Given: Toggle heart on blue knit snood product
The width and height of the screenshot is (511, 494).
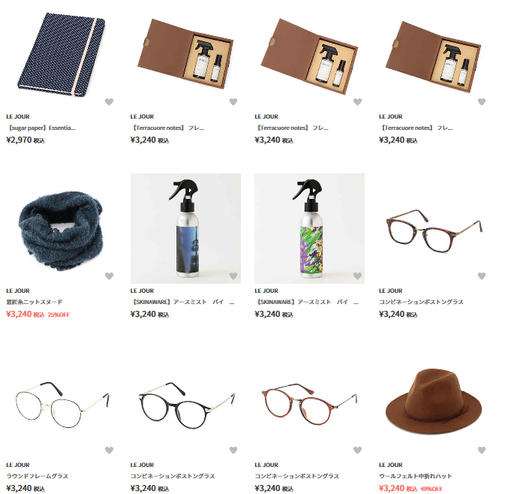Looking at the screenshot, I should coord(109,276).
